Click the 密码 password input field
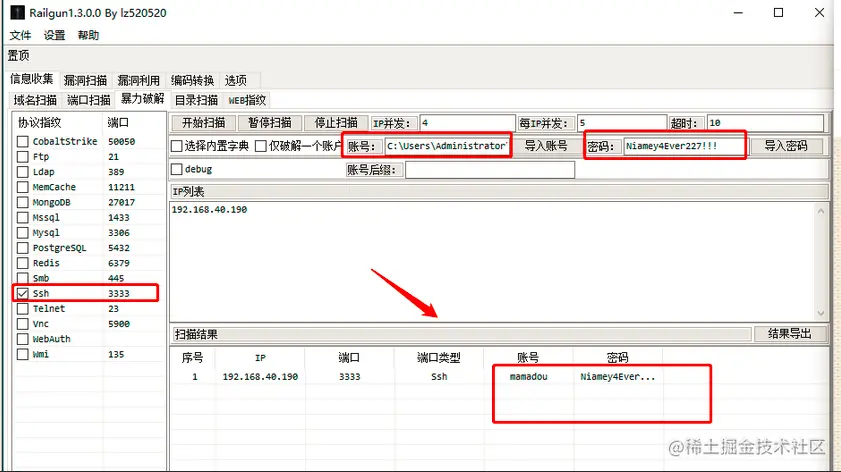The width and height of the screenshot is (841, 472). point(683,146)
